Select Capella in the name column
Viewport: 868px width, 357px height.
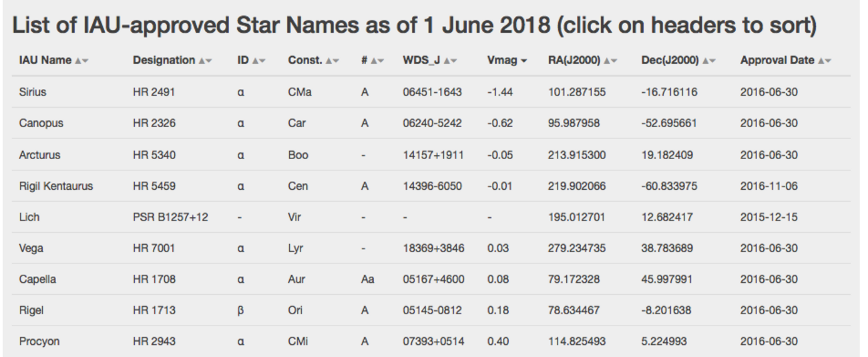point(37,279)
